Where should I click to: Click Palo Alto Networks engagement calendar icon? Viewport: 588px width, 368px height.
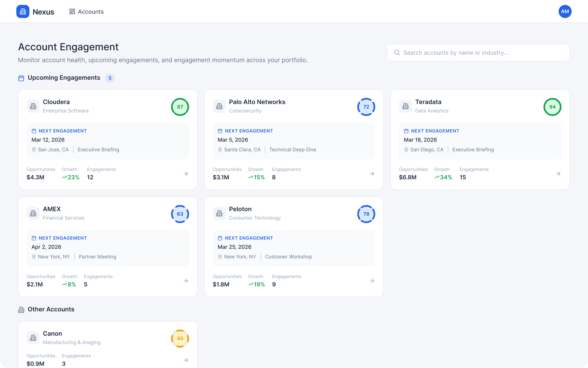(x=220, y=131)
